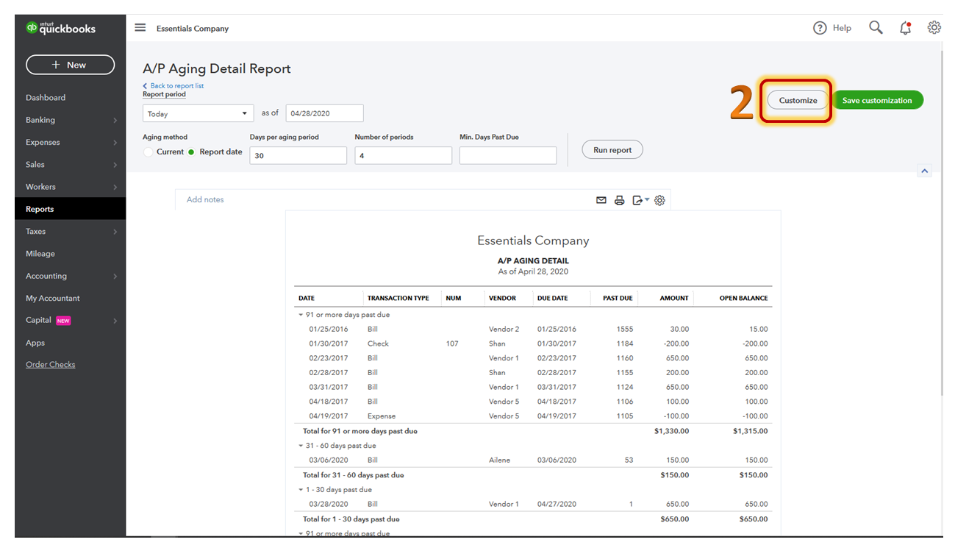Select the export report icon
The width and height of the screenshot is (980, 559).
coord(637,199)
